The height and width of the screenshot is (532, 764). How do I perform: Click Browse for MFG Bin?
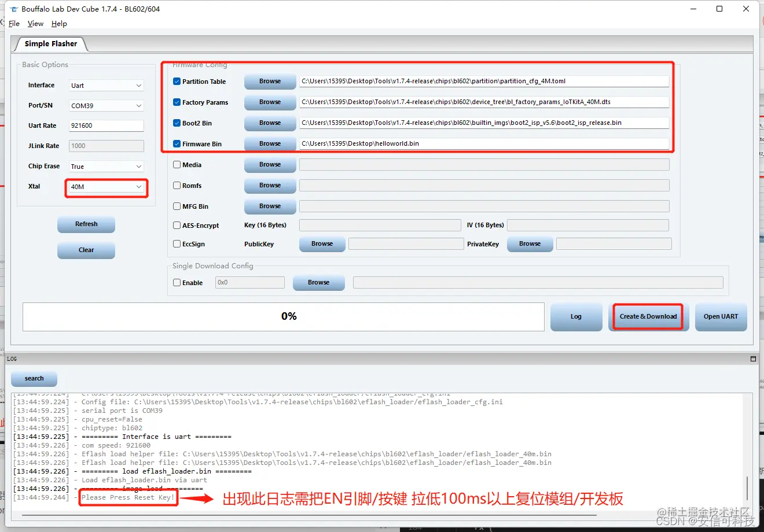270,206
